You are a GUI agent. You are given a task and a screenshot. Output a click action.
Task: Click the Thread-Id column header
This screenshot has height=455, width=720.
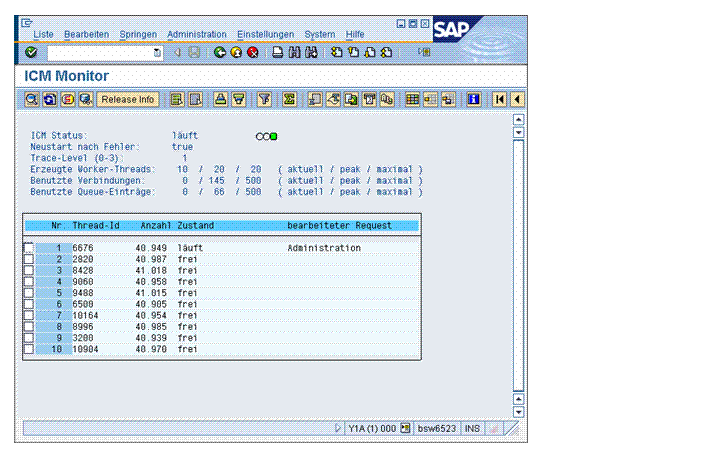(x=96, y=225)
